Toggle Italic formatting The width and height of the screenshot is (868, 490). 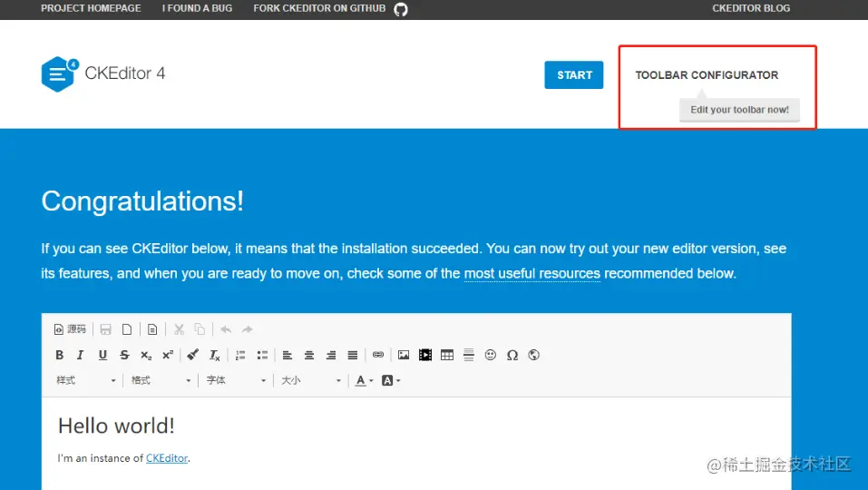[x=80, y=355]
